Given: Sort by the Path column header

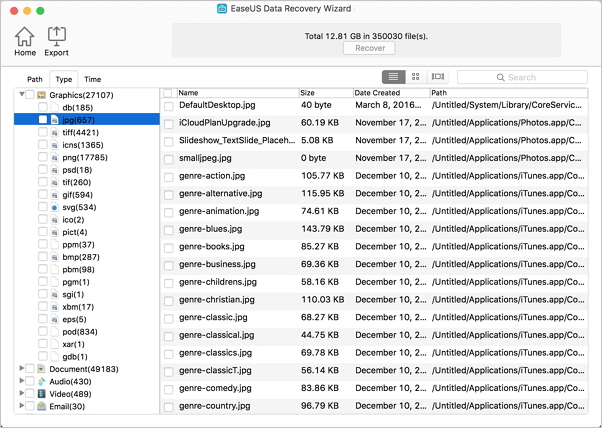Looking at the screenshot, I should [x=508, y=93].
